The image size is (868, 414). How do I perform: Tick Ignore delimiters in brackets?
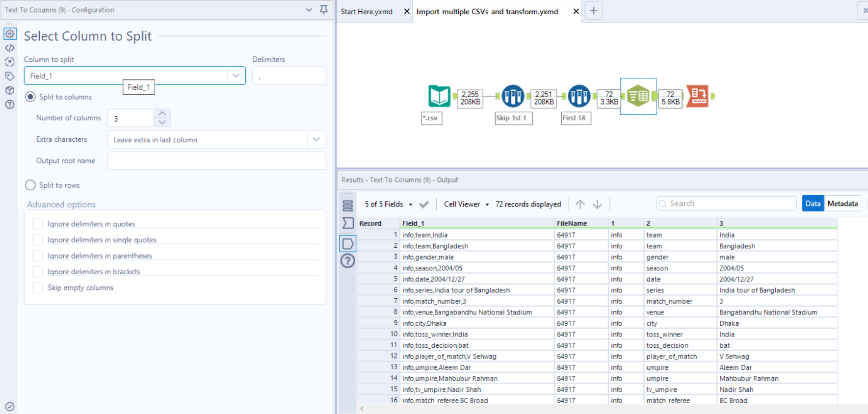pos(37,272)
